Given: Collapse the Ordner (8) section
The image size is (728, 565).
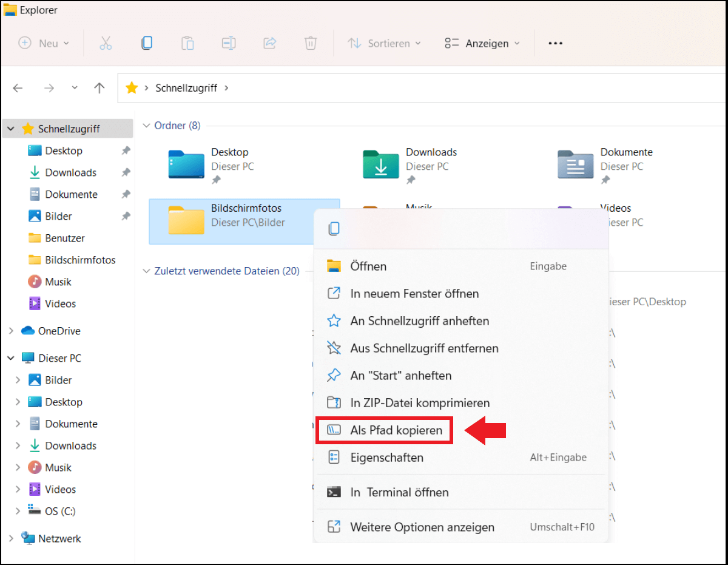Looking at the screenshot, I should tap(146, 126).
